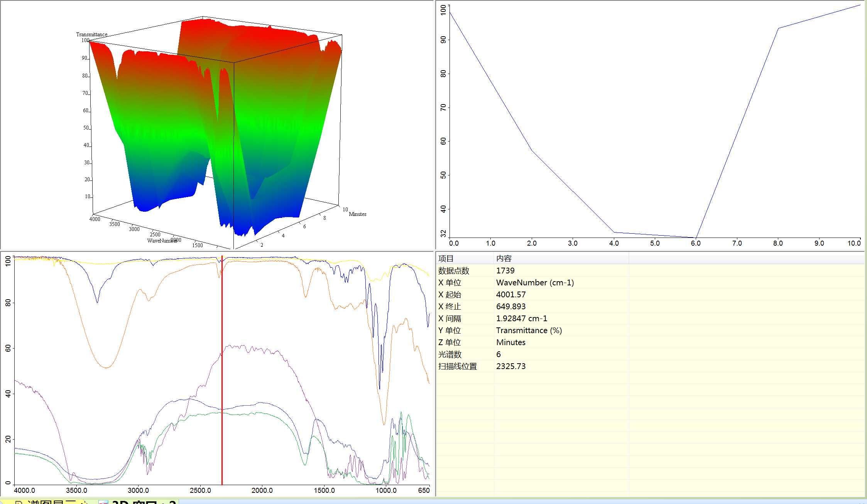Click the 2.0 tick on the time profile axis
This screenshot has height=504, width=867.
tap(532, 243)
